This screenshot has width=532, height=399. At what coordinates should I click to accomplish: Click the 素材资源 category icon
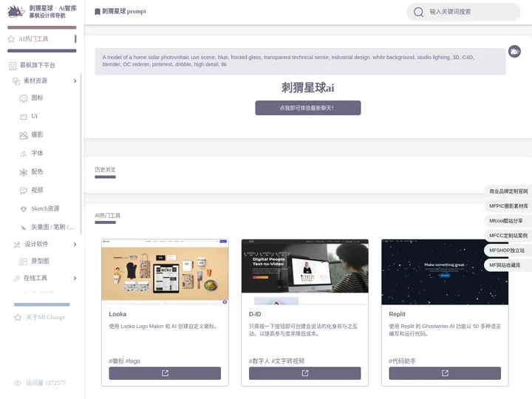click(x=16, y=81)
